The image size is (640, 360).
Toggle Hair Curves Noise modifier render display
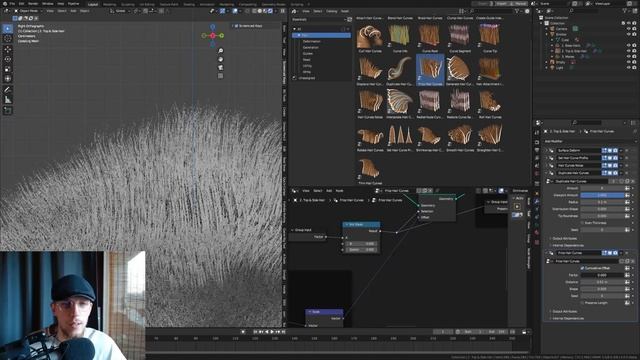point(615,165)
